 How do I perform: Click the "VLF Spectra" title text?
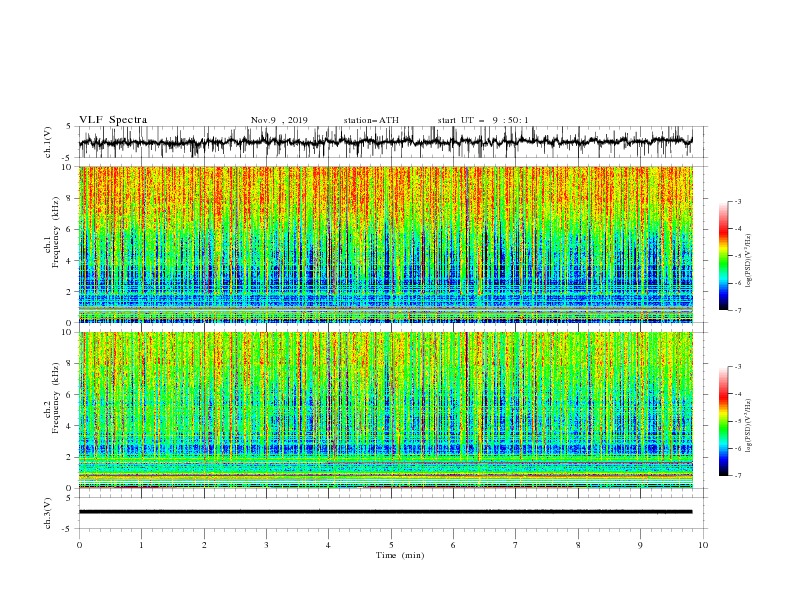(x=113, y=120)
